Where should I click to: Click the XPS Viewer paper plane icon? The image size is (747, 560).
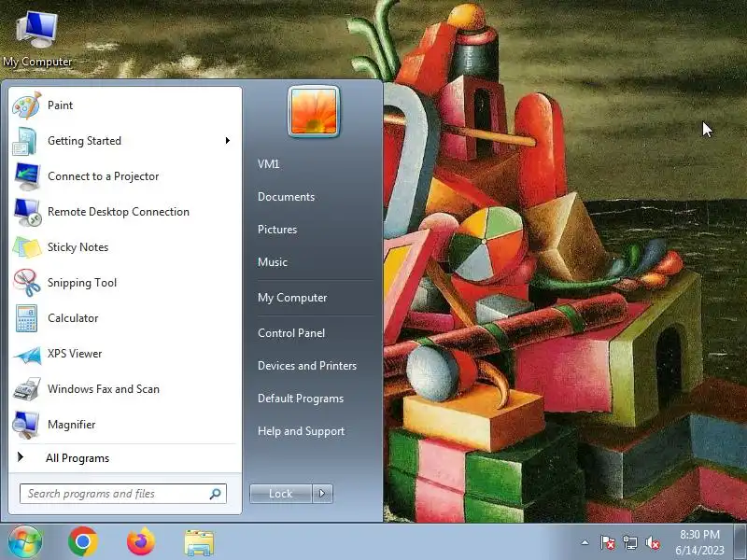tap(27, 355)
